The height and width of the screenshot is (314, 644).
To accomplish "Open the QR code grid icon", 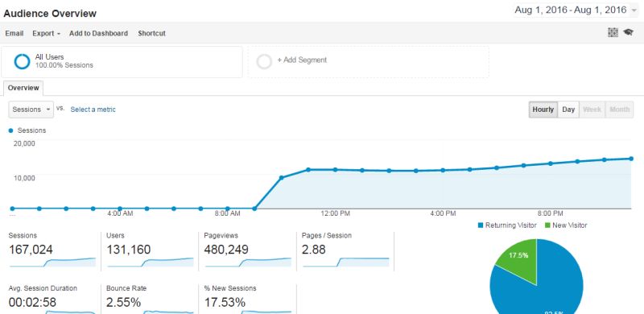I will [x=613, y=32].
